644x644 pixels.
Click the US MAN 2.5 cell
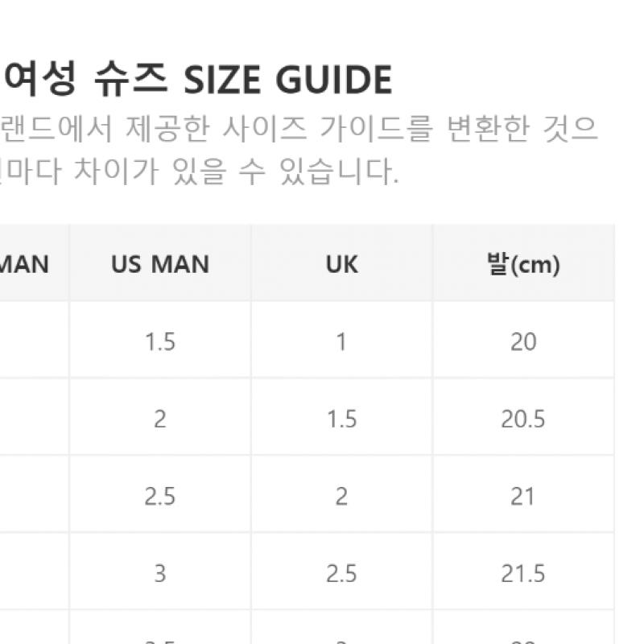(160, 496)
